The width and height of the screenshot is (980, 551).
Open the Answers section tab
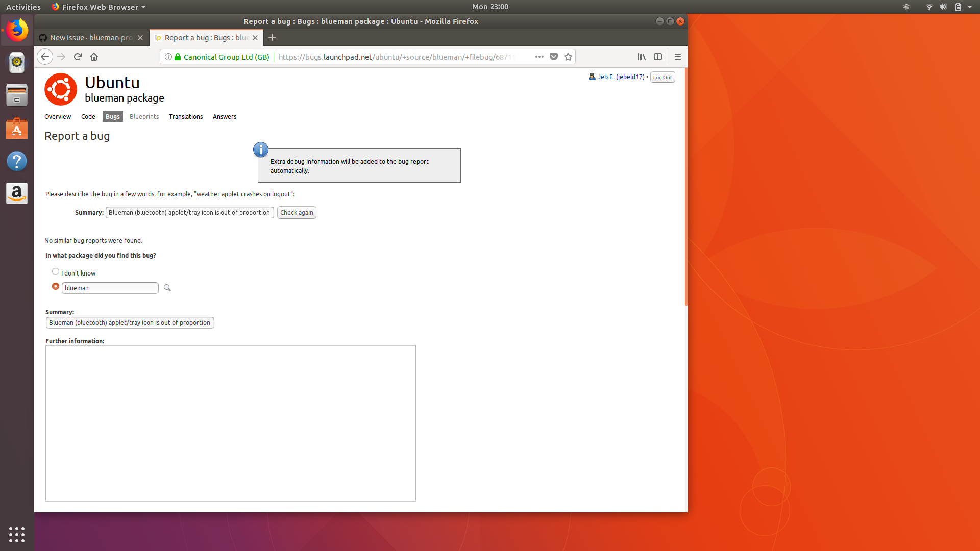click(225, 117)
